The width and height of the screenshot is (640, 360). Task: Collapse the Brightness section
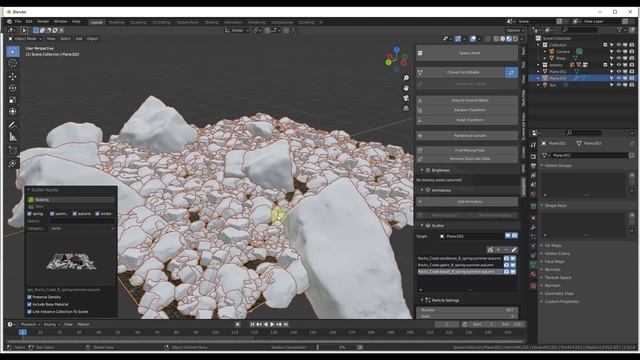pyautogui.click(x=422, y=170)
